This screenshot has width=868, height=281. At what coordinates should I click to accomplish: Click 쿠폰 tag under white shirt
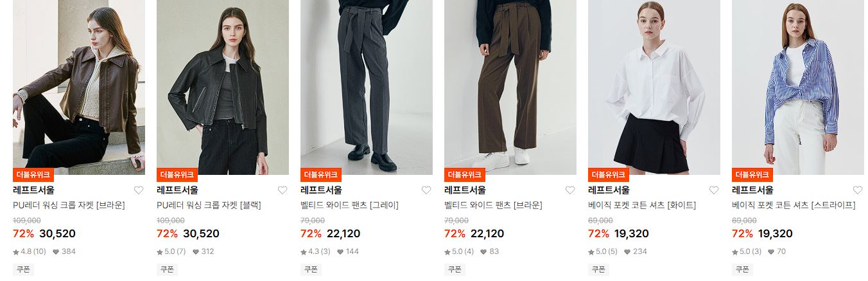tap(598, 269)
